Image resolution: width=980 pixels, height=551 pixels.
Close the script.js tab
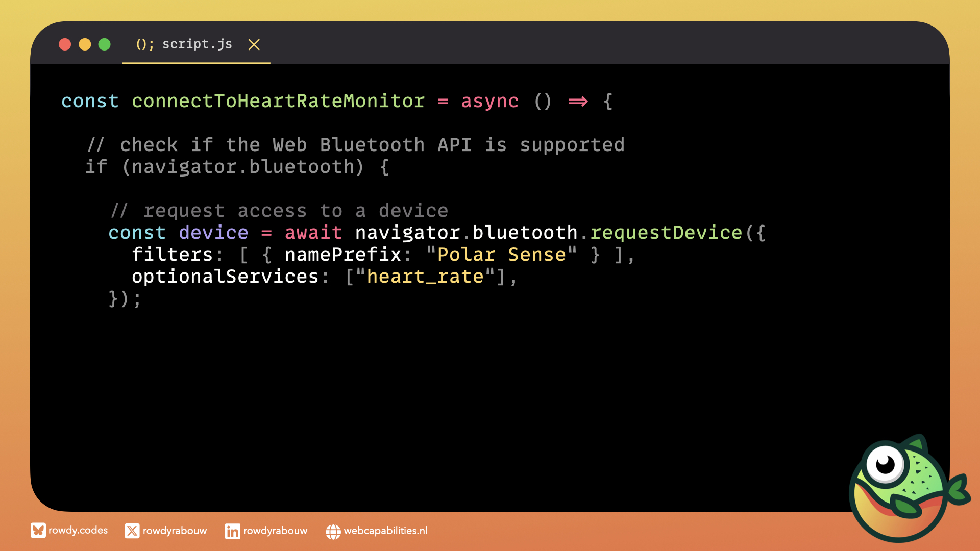(x=254, y=45)
